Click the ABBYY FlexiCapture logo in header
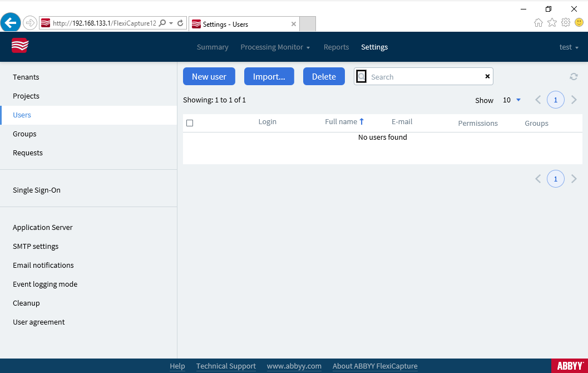The image size is (588, 373). point(20,46)
